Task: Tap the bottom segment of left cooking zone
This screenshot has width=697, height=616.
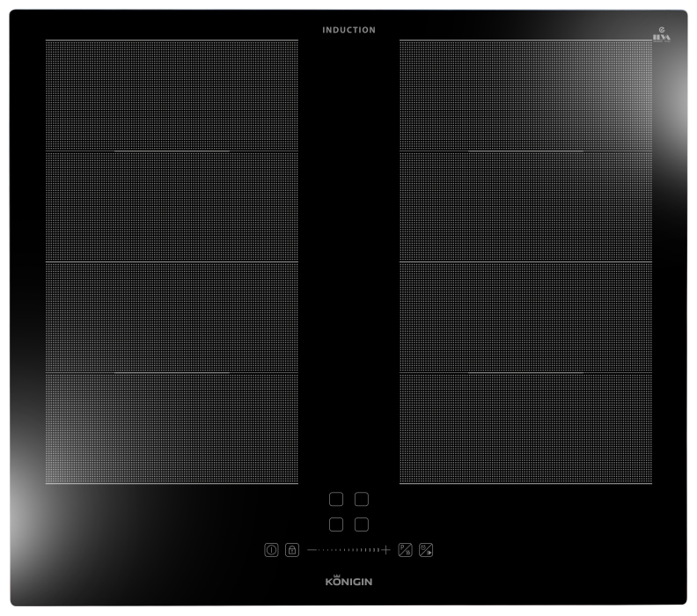Action: [172, 429]
